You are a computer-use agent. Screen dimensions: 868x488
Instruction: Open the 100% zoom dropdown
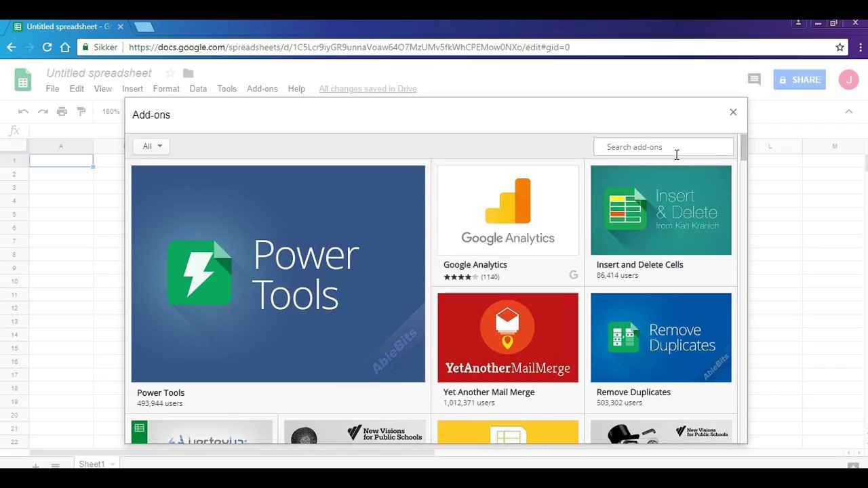point(111,111)
